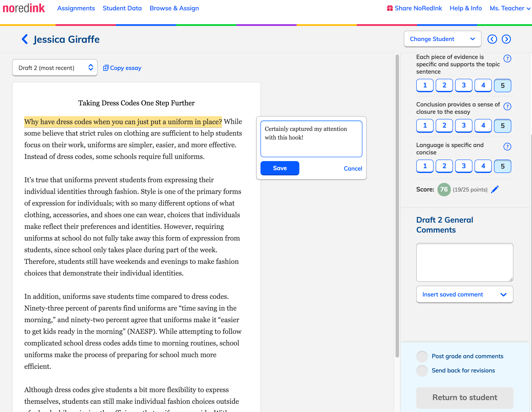Open the Change Student dropdown
The image size is (532, 412).
pyautogui.click(x=442, y=39)
